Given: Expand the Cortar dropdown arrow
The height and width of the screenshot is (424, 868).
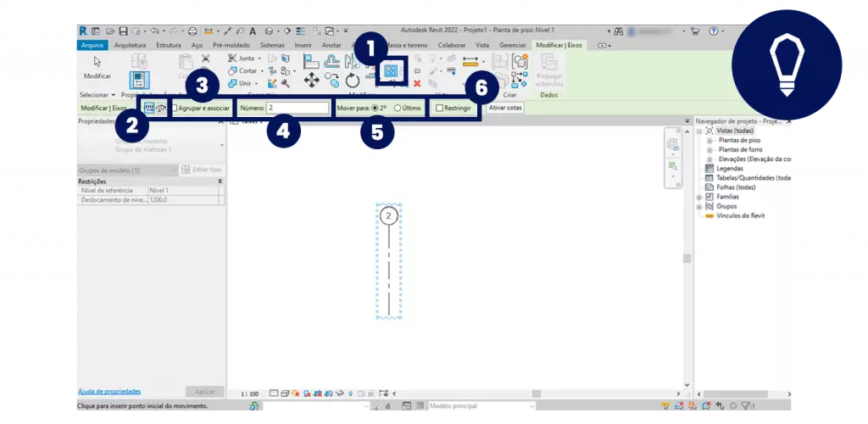Looking at the screenshot, I should tap(261, 71).
